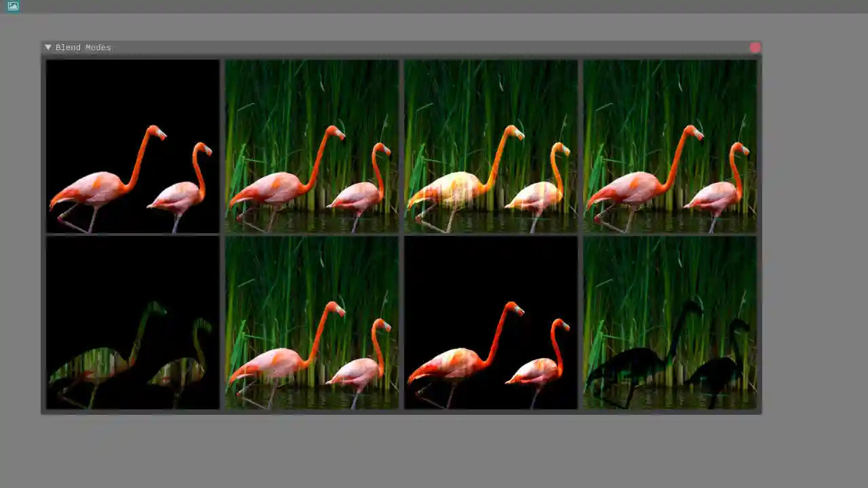Click the gray workspace background below the panel

coord(434,454)
